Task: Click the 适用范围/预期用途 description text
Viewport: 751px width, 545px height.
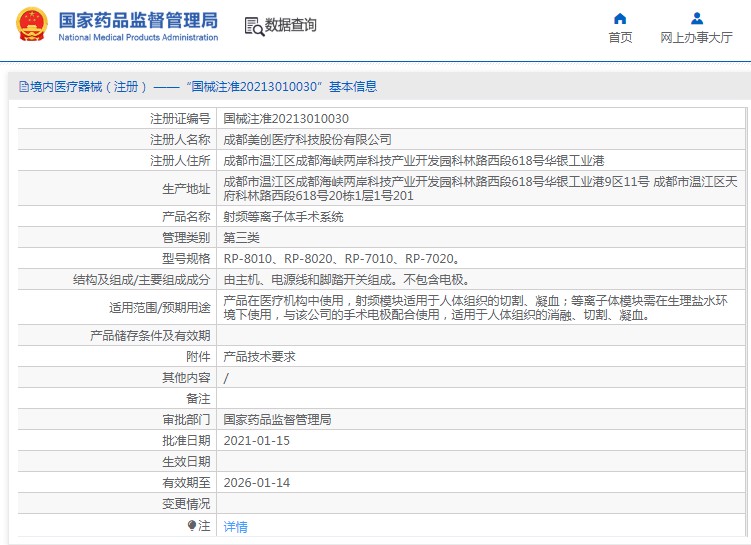Action: pos(476,308)
